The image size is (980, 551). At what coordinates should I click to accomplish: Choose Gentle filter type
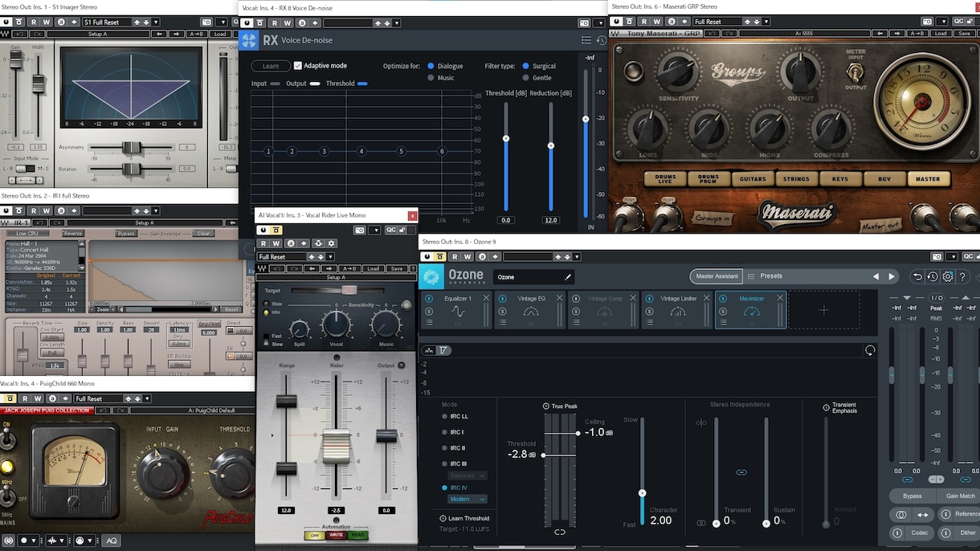point(526,78)
